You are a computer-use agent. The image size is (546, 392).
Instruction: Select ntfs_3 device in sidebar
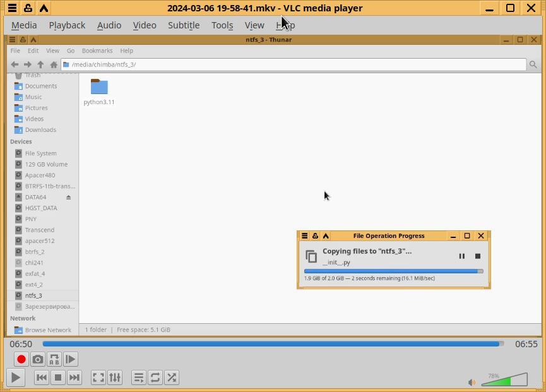[33, 295]
